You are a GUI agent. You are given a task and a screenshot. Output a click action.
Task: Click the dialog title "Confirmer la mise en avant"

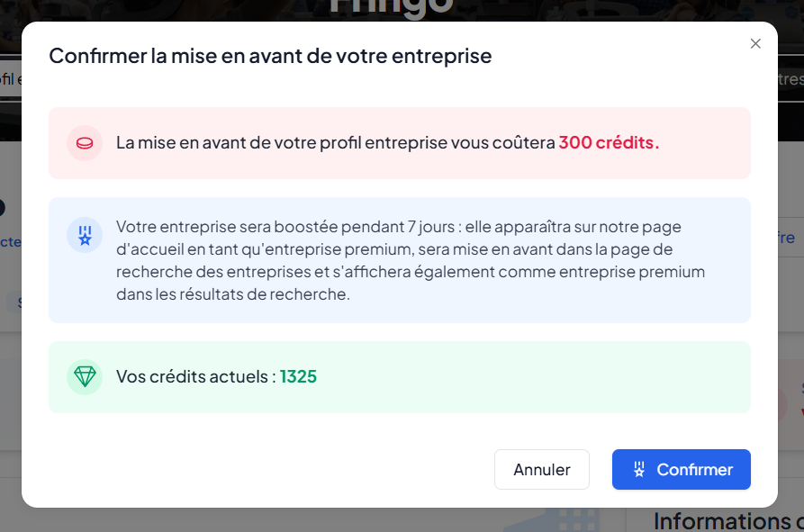[x=270, y=56]
